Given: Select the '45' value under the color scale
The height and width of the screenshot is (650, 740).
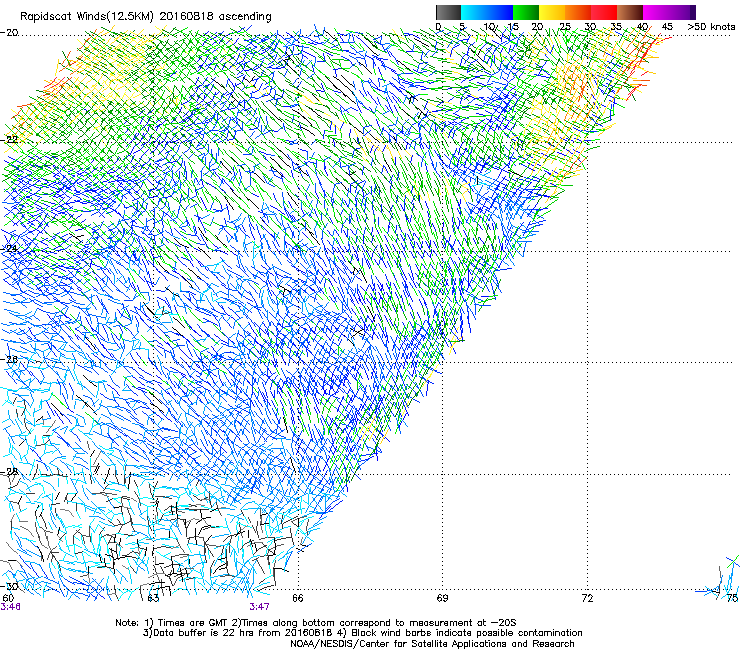Looking at the screenshot, I should pos(667,27).
